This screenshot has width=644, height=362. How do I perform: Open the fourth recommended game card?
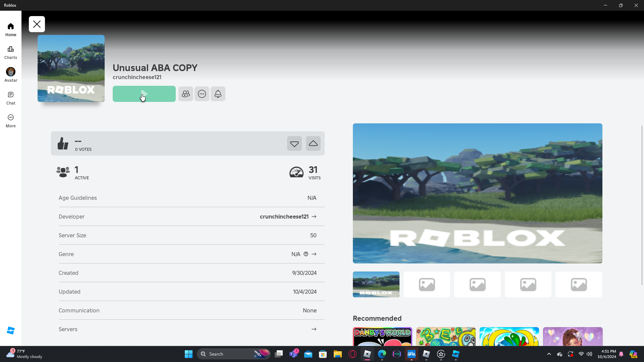[573, 337]
